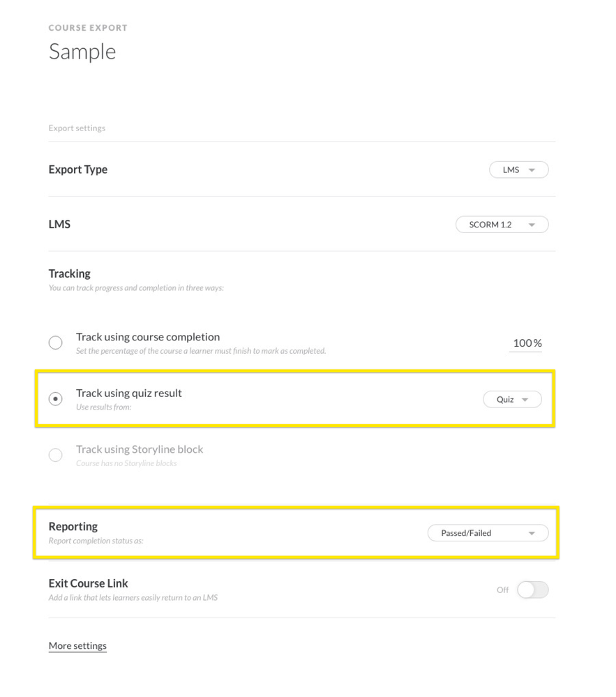The height and width of the screenshot is (697, 616).
Task: Click the 100% completion percentage field
Action: click(527, 343)
